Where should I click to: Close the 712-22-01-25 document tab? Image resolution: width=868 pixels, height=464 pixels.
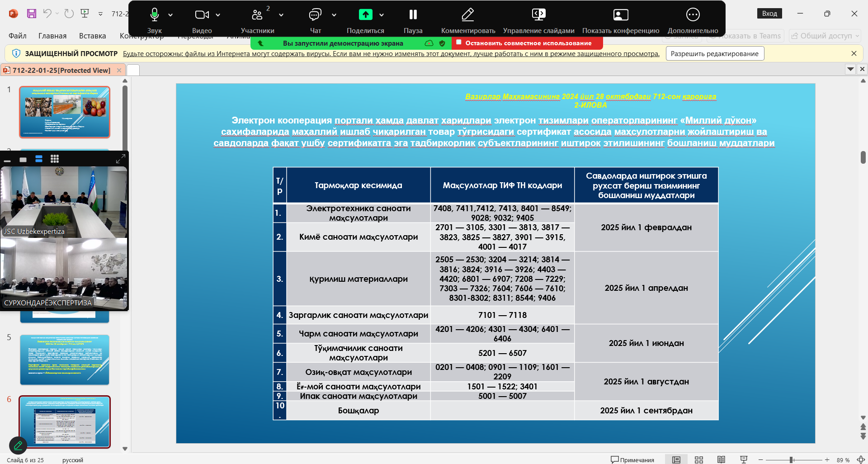119,70
